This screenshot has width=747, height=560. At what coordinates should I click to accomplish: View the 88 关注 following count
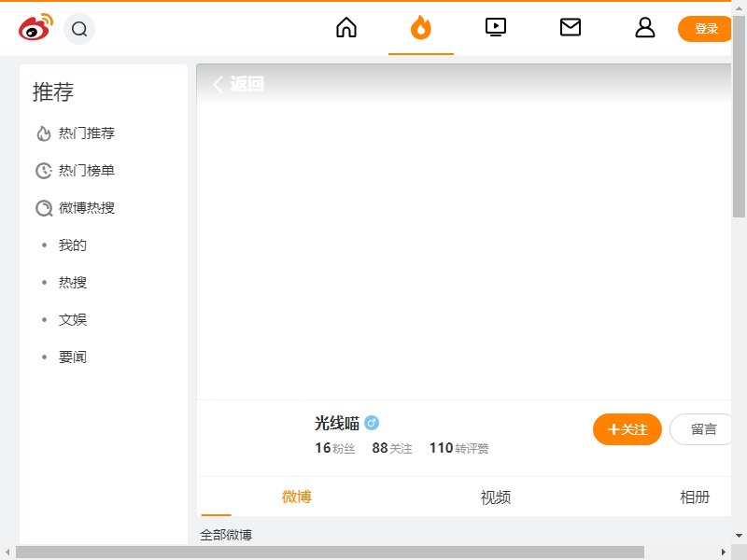click(392, 448)
